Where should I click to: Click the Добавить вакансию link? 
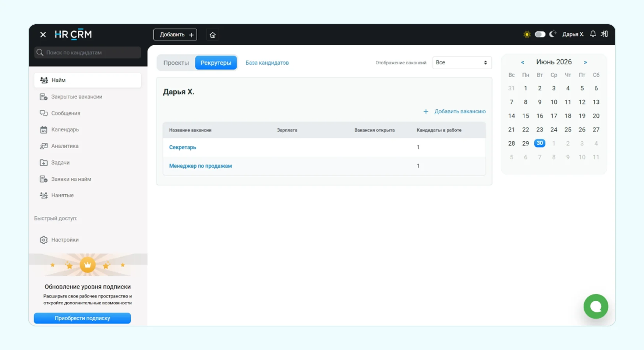pos(460,112)
